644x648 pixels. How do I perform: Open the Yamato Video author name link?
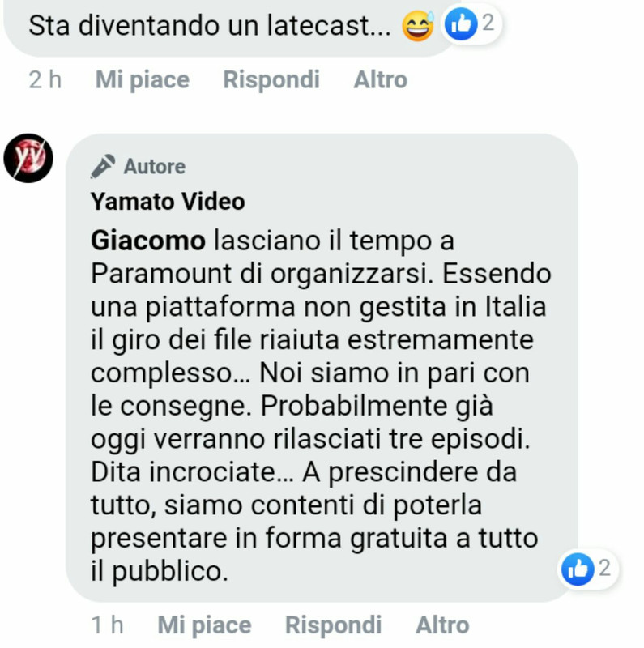[x=168, y=201]
